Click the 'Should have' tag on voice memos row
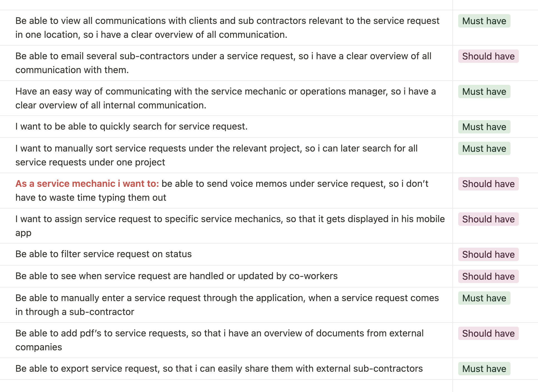The height and width of the screenshot is (392, 538). [488, 184]
